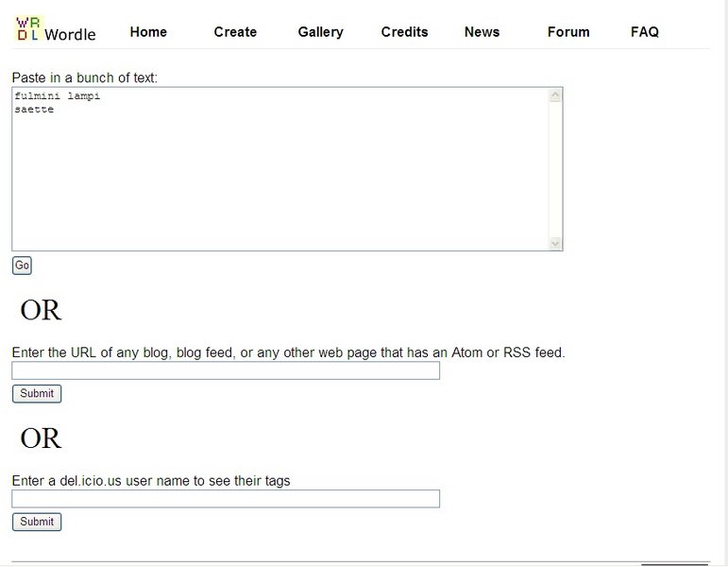Submit the blog URL form
The width and height of the screenshot is (728, 567).
click(x=37, y=394)
